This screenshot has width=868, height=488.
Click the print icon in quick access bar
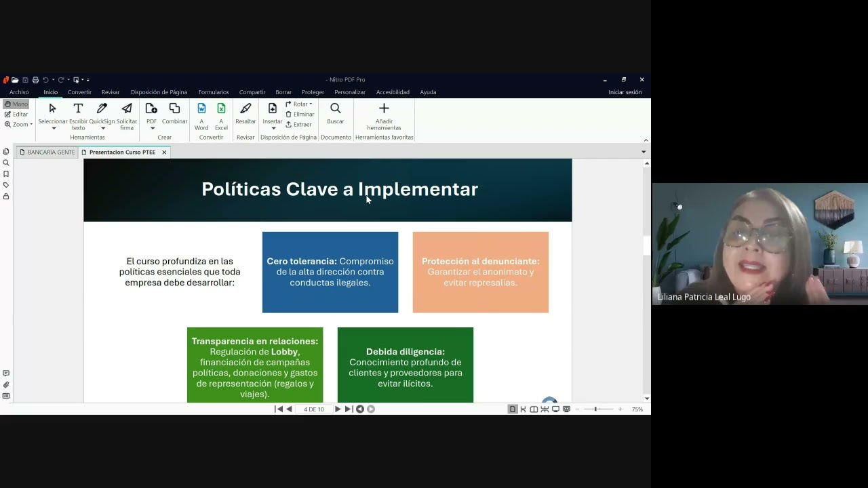pyautogui.click(x=35, y=80)
